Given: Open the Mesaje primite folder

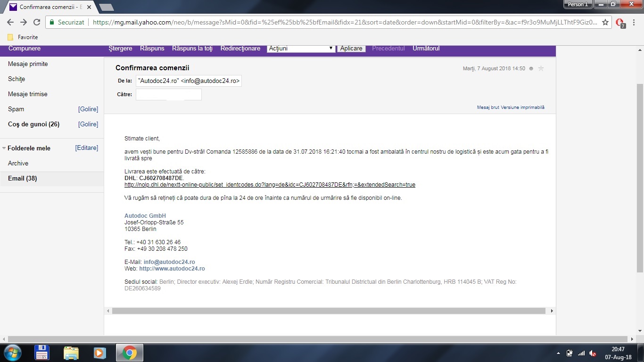Looking at the screenshot, I should click(x=28, y=64).
